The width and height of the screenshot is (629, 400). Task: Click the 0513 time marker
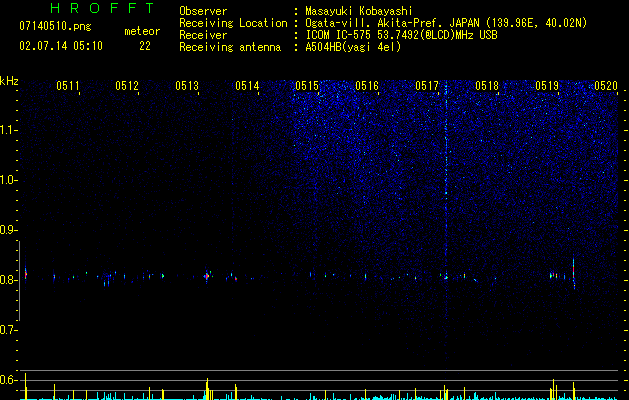pyautogui.click(x=187, y=86)
